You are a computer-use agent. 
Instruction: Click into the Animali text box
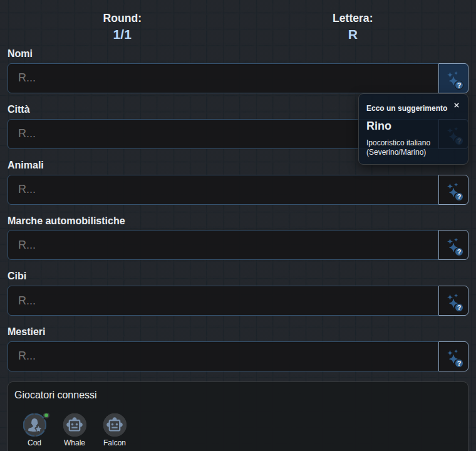coord(223,190)
